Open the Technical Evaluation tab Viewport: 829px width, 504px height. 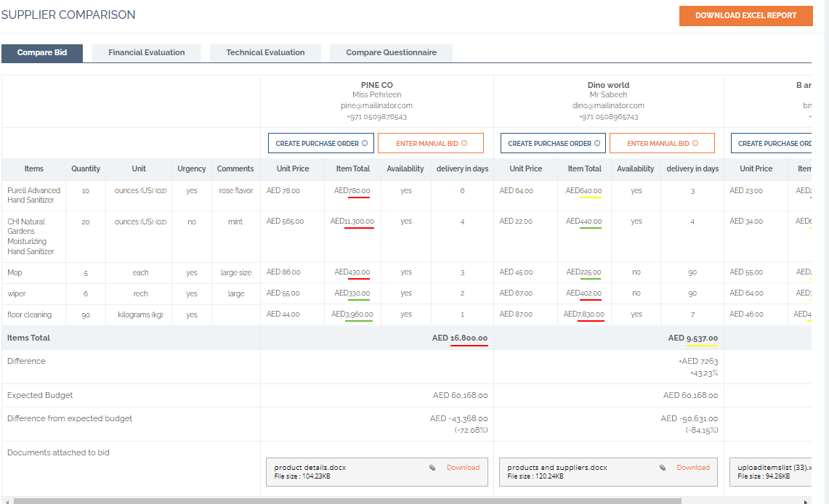tap(265, 53)
